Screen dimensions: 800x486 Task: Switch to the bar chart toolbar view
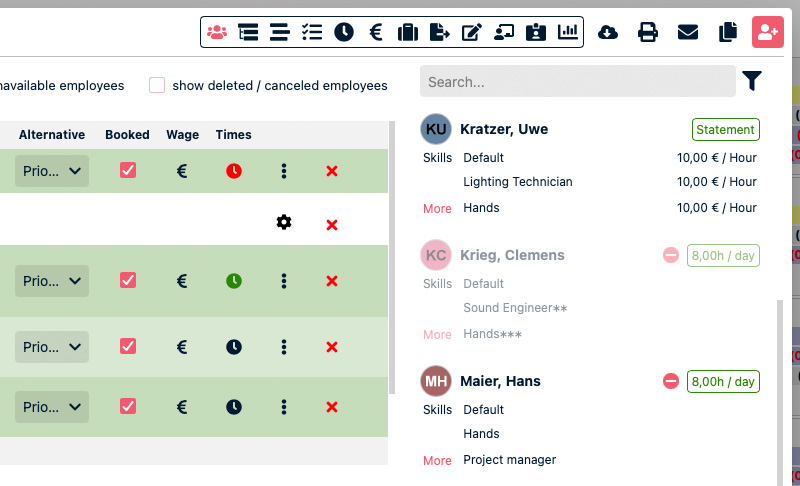tap(568, 32)
